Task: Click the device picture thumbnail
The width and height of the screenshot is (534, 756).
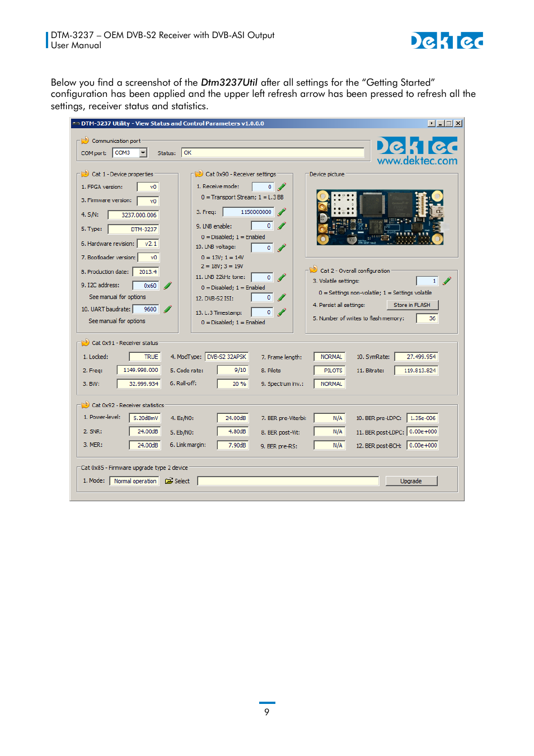Action: (x=380, y=217)
